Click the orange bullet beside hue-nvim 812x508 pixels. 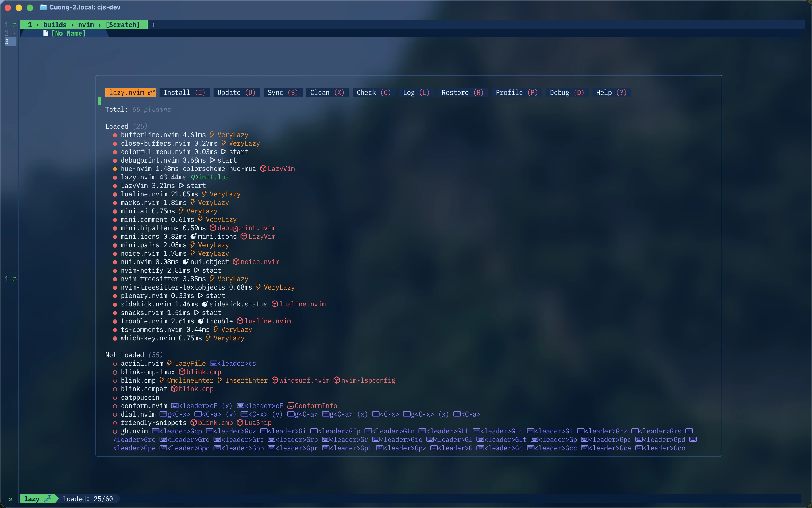coord(115,169)
